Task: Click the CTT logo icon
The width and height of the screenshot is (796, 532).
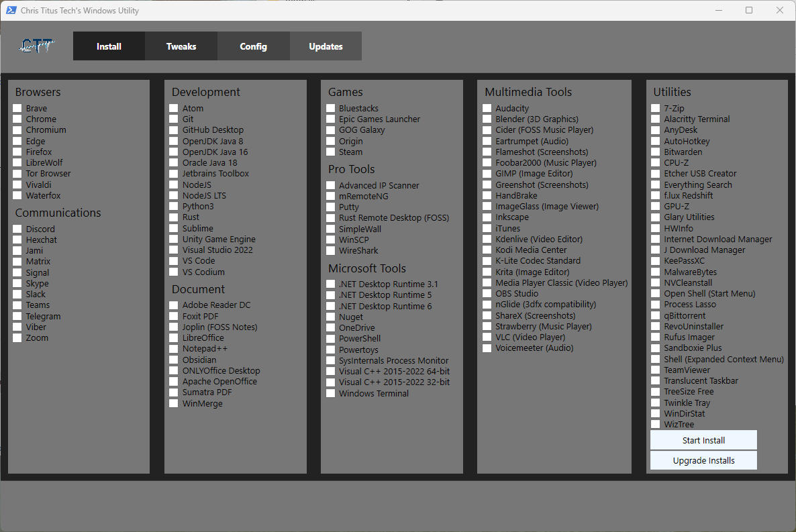Action: coord(37,46)
